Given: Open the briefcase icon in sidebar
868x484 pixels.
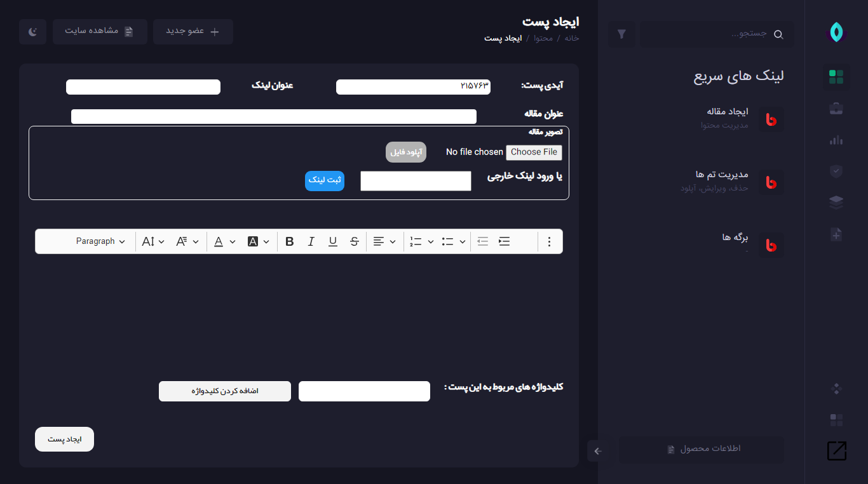Looking at the screenshot, I should [836, 109].
